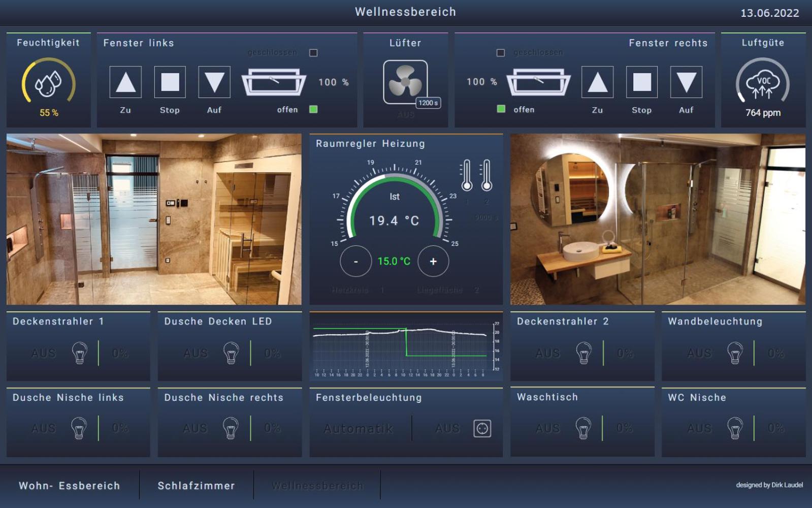This screenshot has height=508, width=812.
Task: Open the Luftgüte VOC cloud icon
Action: coord(763,84)
